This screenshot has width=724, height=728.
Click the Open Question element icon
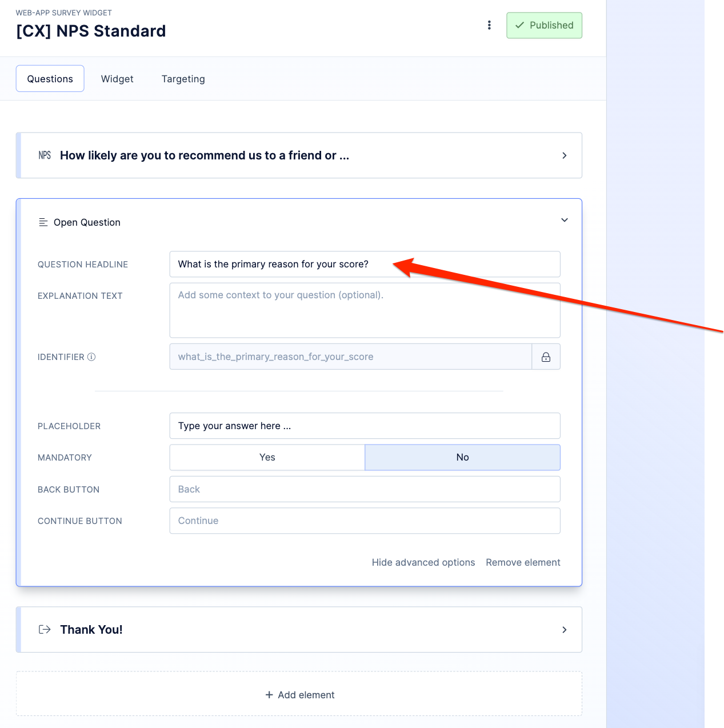click(43, 222)
